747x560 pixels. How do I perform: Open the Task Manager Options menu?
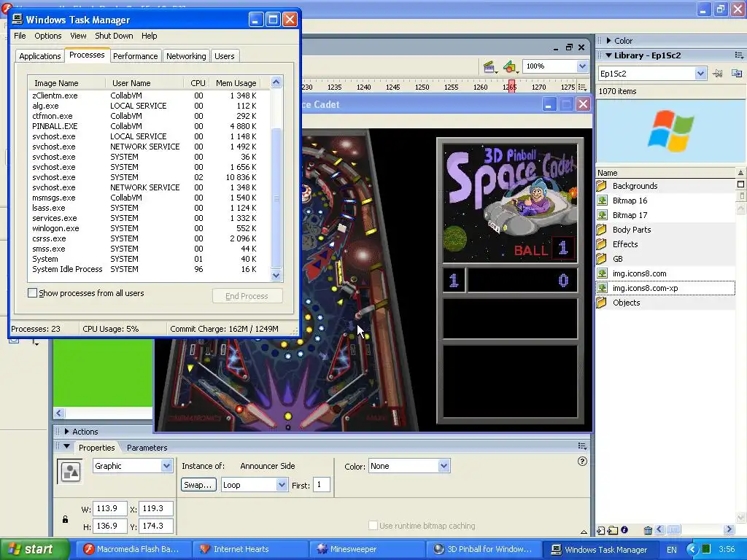[x=47, y=36]
